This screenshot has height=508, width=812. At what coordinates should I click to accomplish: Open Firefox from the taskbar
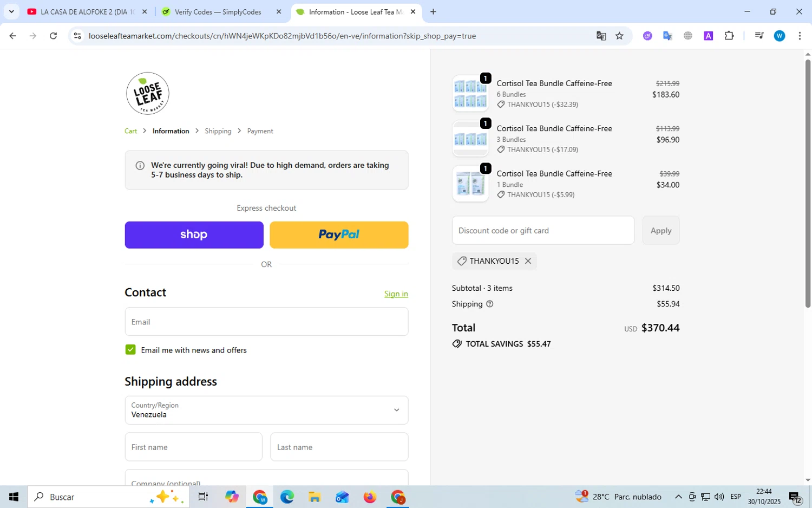click(x=370, y=497)
